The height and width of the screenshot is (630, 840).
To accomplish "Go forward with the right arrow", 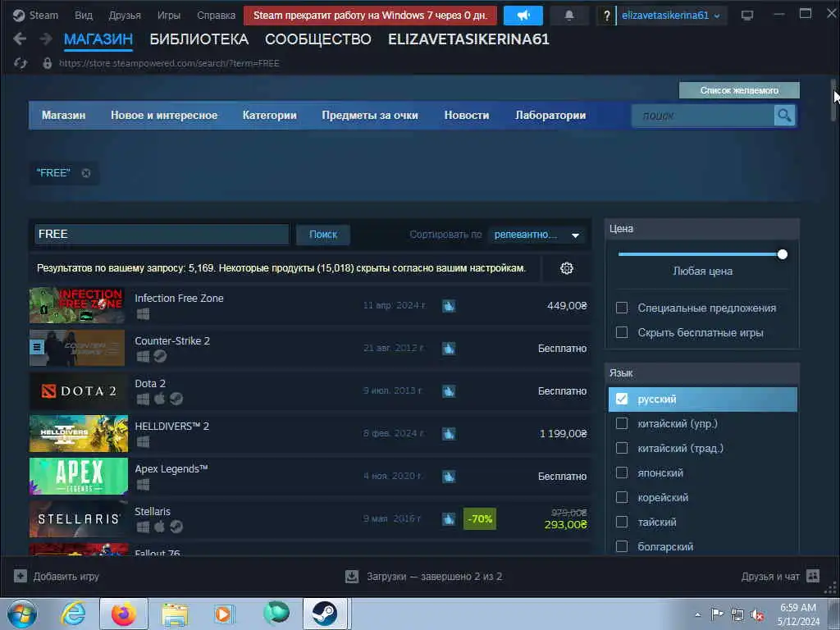I will (x=46, y=39).
